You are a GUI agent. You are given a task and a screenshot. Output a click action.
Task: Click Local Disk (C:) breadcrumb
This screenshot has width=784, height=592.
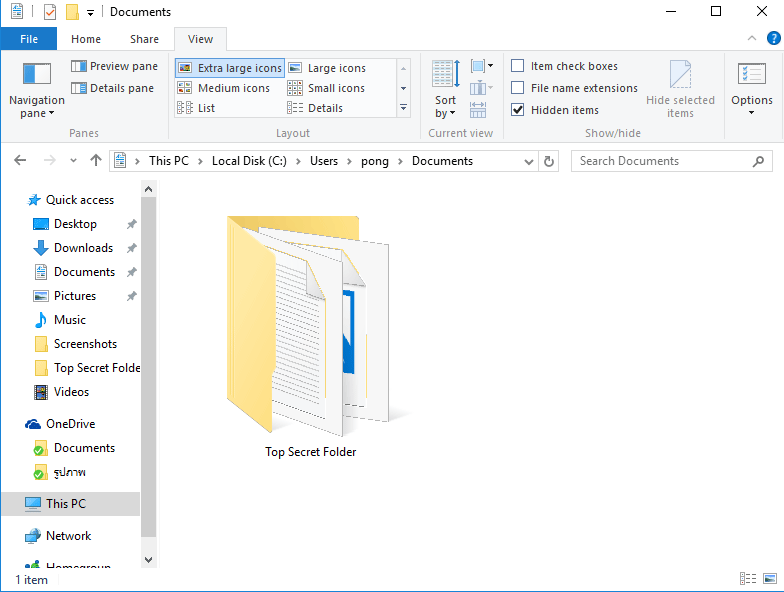tap(249, 161)
